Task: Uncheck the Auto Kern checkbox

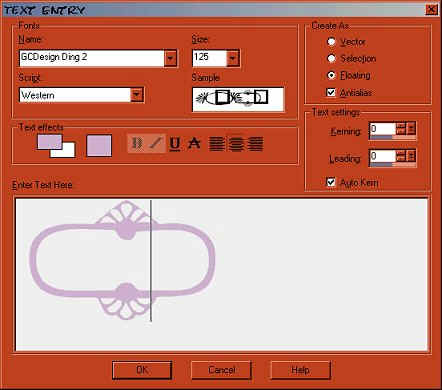Action: (x=331, y=182)
